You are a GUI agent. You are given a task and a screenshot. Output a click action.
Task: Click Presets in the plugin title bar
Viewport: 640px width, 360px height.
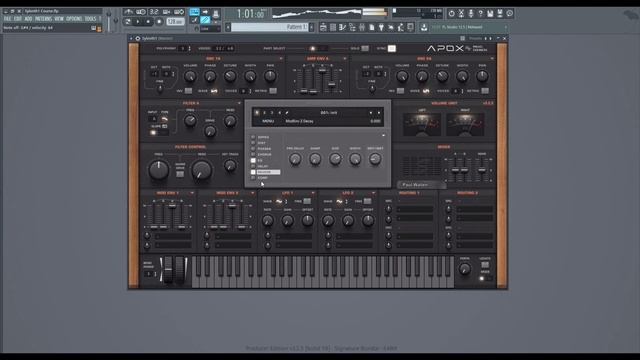coord(476,38)
